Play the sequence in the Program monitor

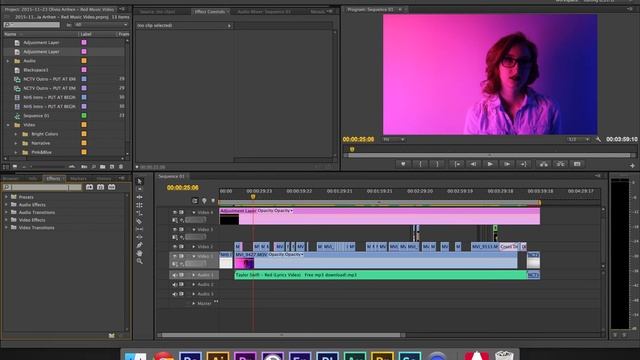[490, 164]
